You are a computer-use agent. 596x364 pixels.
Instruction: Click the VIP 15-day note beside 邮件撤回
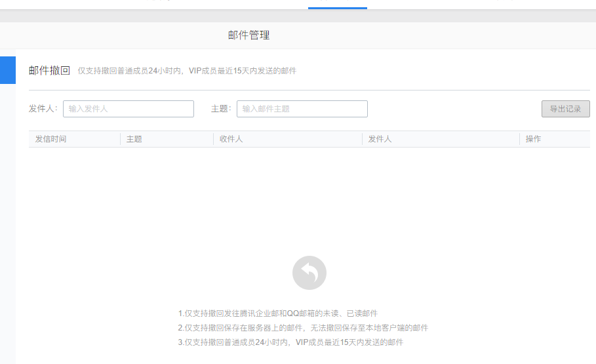[x=187, y=71]
